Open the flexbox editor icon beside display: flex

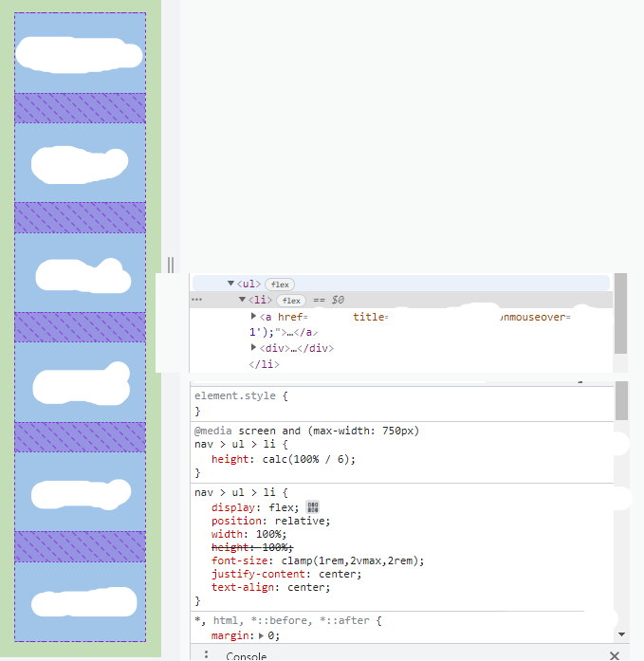pyautogui.click(x=313, y=506)
